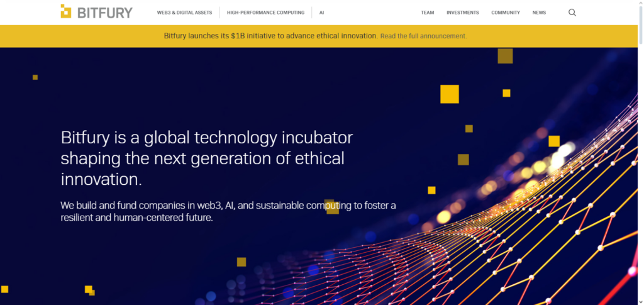Click the paragraph about web3, AI, sustainable computing
644x305 pixels.
228,212
